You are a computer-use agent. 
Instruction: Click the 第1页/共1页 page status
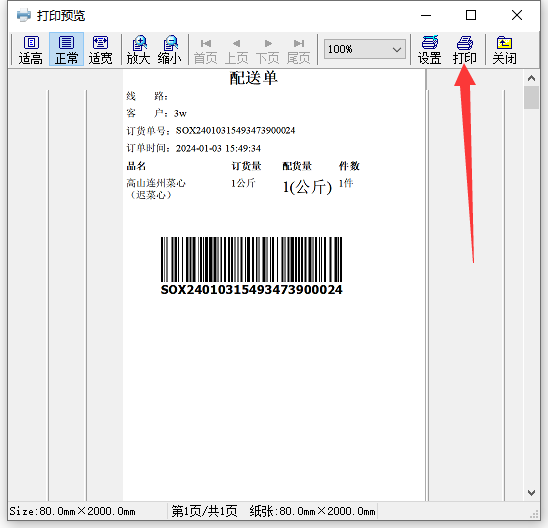[204, 511]
